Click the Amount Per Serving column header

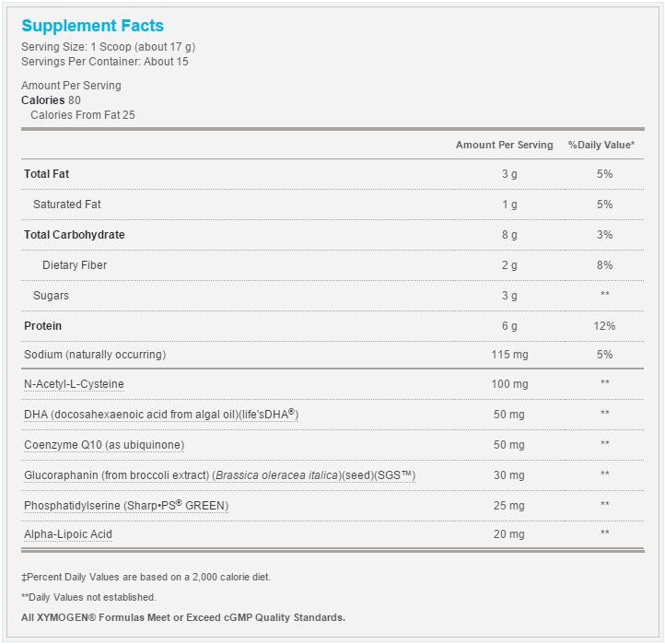504,145
